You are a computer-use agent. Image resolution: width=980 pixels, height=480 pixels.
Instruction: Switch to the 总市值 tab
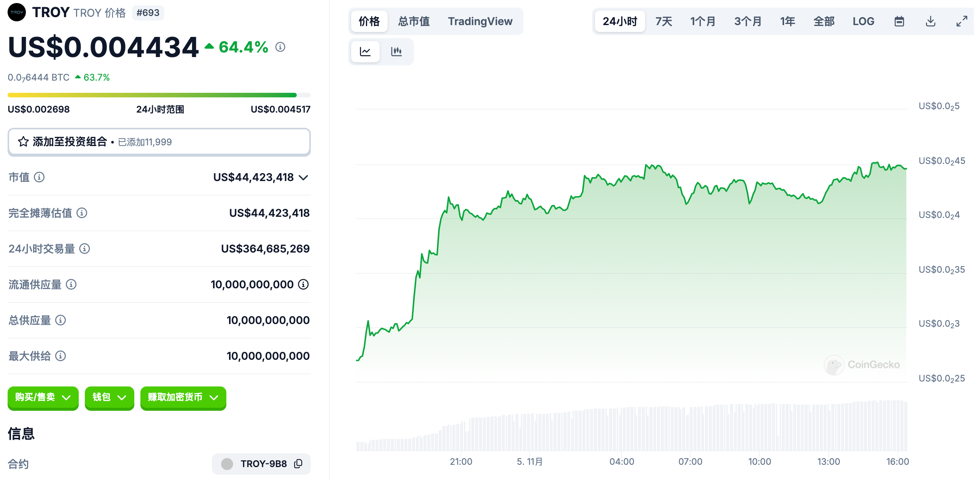414,21
